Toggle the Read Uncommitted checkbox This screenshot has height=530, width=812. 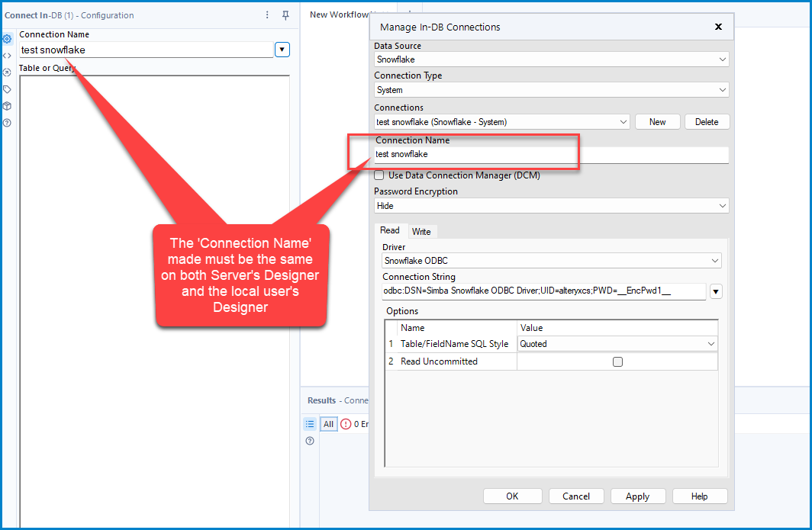point(617,361)
